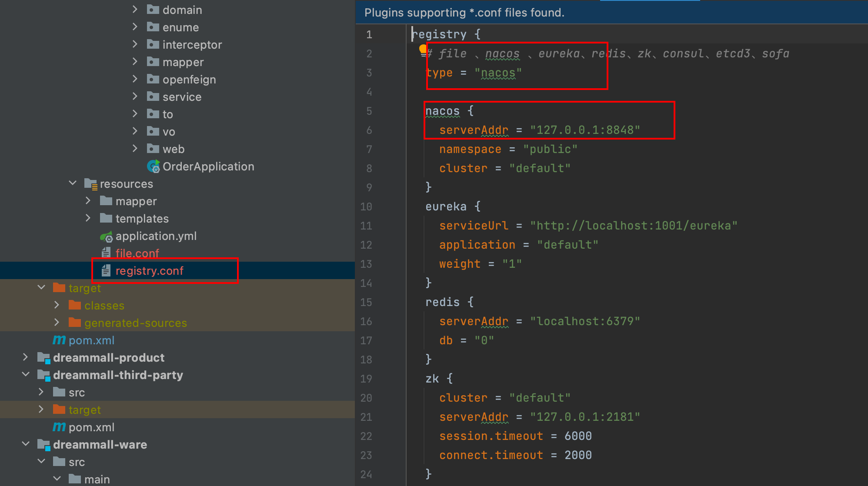Screen dimensions: 868x486
Task: Click the serverAddr "127.0.0.1:8848" value
Action: click(x=585, y=130)
